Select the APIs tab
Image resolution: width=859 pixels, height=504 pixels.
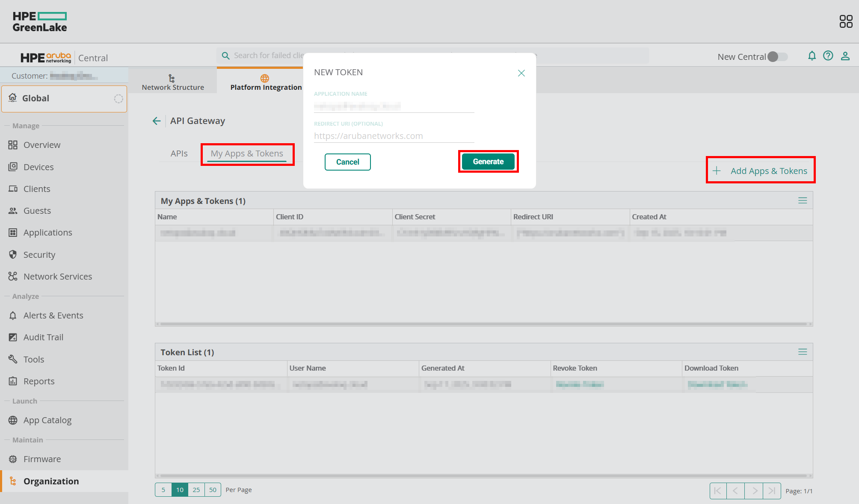point(179,153)
